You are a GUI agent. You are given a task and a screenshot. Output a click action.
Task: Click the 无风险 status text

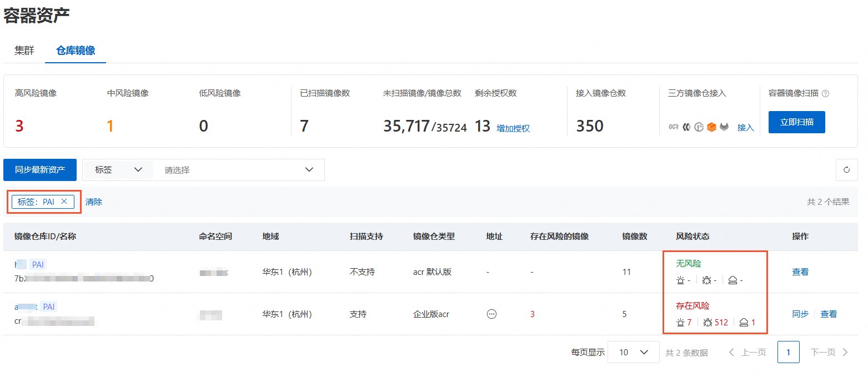click(689, 263)
